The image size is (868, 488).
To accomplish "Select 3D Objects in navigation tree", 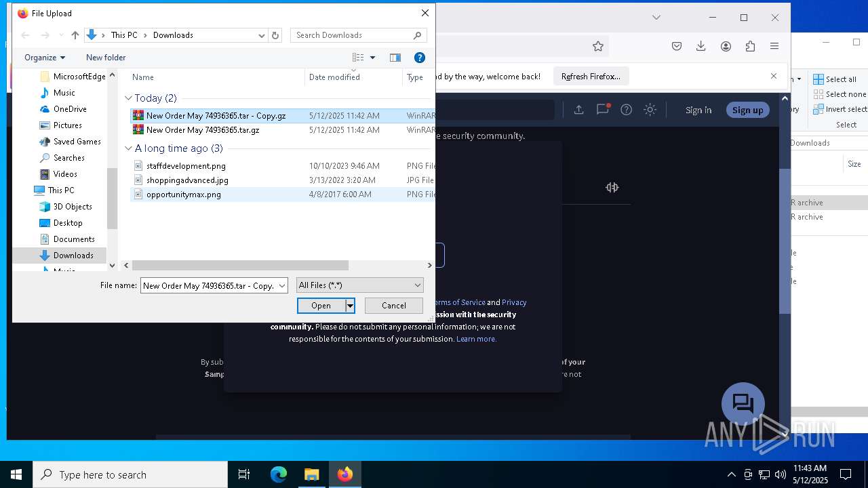I will pos(66,207).
